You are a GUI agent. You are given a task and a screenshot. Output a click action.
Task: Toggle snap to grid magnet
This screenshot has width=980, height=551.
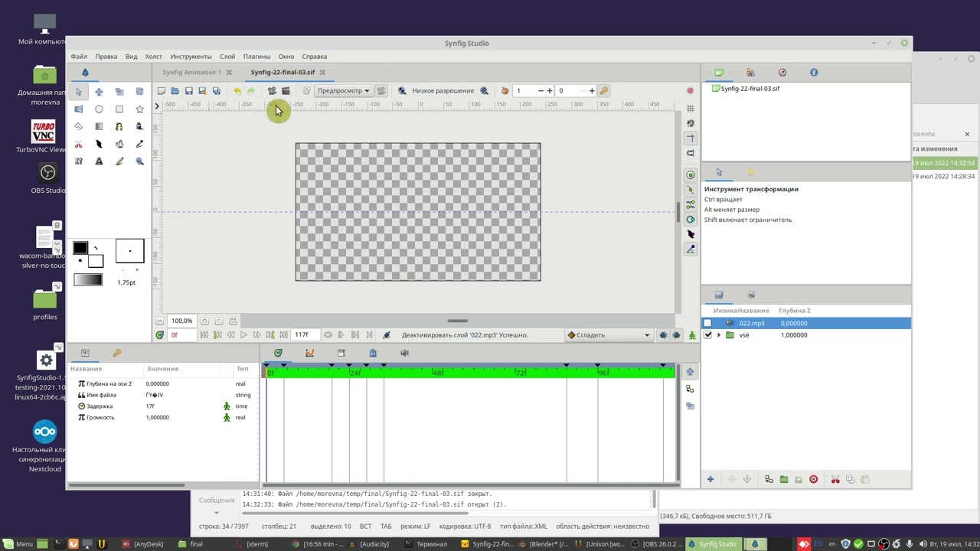tap(691, 123)
